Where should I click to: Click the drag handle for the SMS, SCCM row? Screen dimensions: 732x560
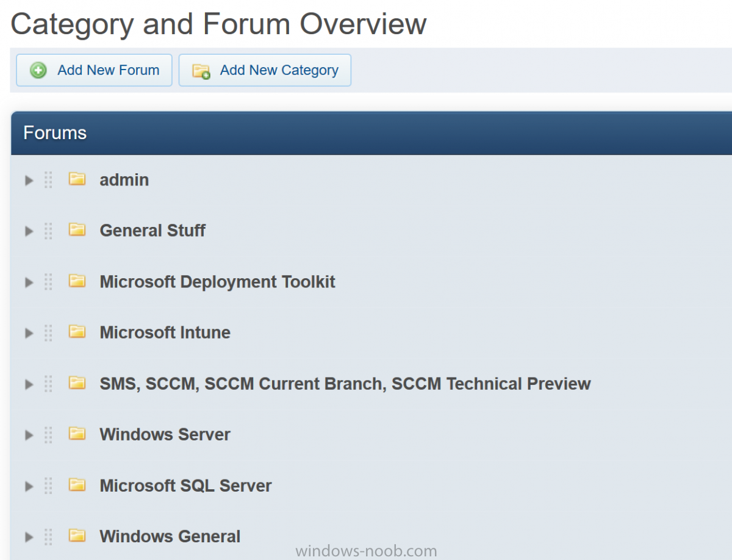coord(49,384)
